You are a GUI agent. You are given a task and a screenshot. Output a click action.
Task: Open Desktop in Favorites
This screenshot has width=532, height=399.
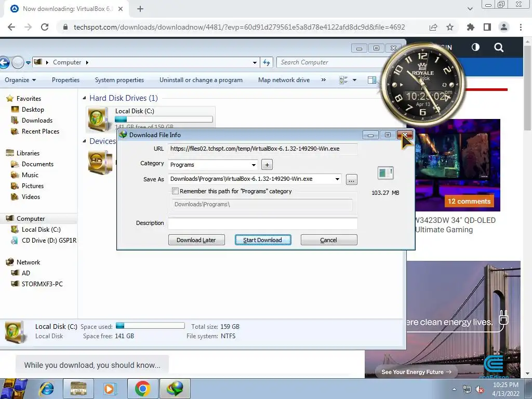click(33, 110)
